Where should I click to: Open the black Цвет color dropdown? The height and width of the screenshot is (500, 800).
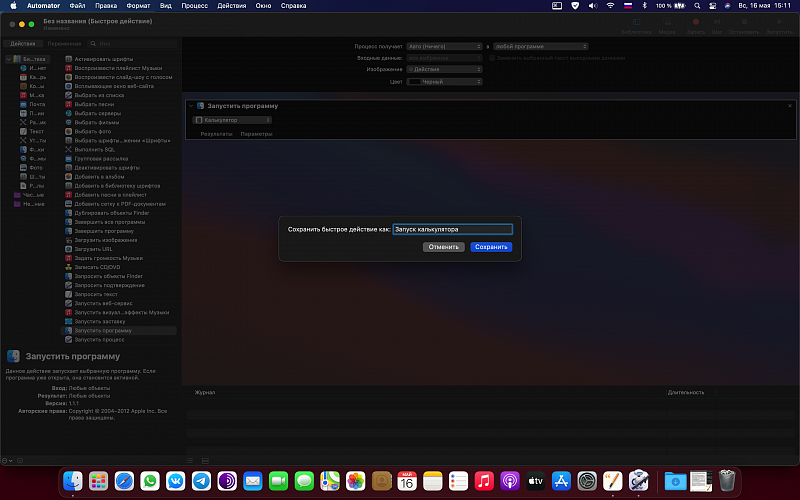pos(444,81)
